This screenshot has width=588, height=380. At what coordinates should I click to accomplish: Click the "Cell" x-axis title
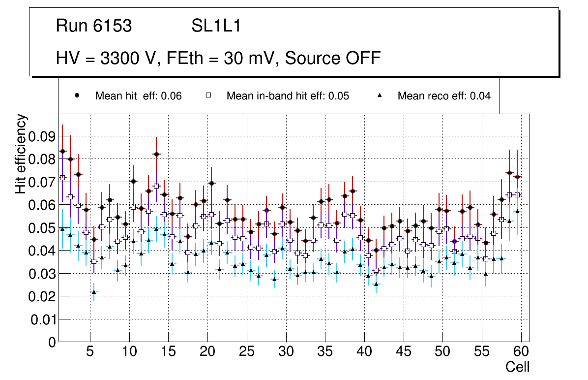point(517,367)
